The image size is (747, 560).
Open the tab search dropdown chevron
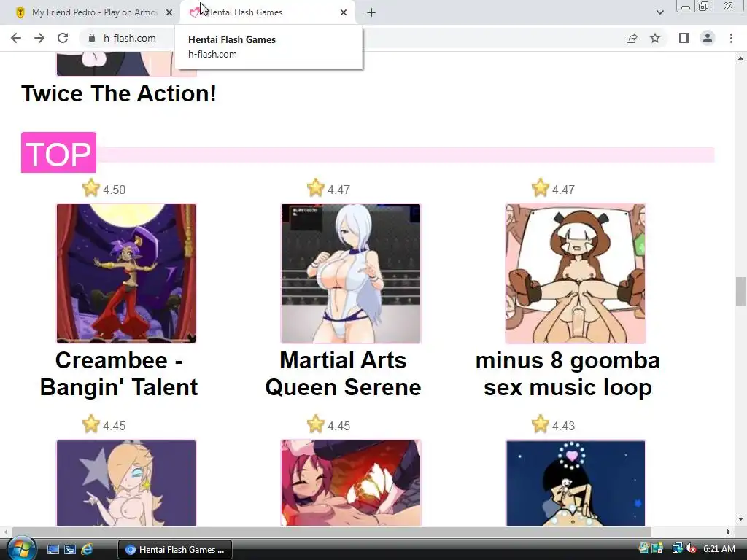[x=659, y=12]
